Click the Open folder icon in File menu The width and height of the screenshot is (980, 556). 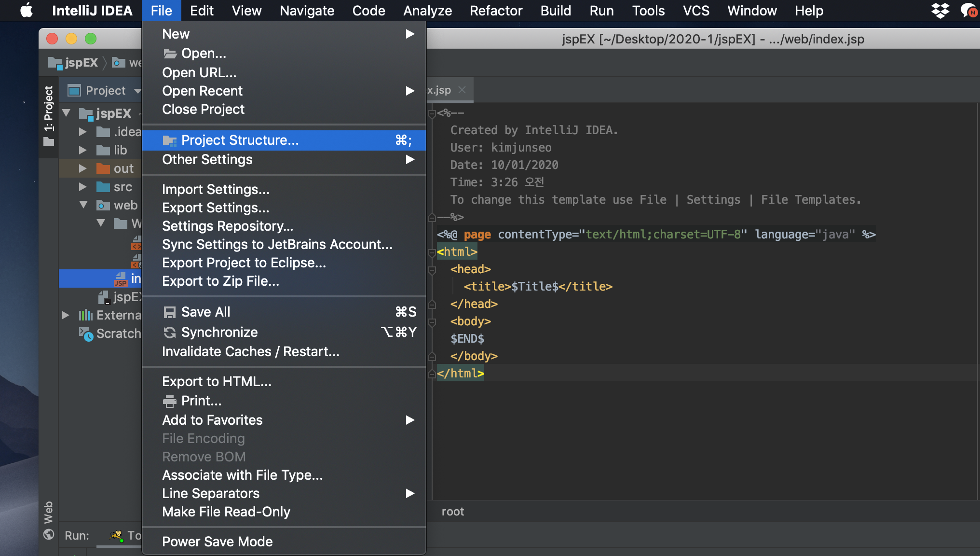pos(170,53)
